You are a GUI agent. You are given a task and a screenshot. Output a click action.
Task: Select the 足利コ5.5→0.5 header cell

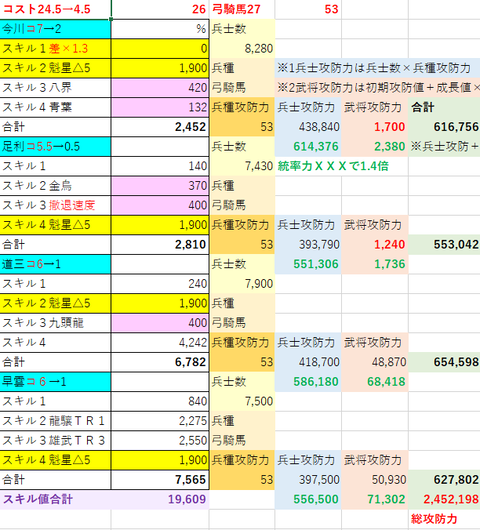55,147
